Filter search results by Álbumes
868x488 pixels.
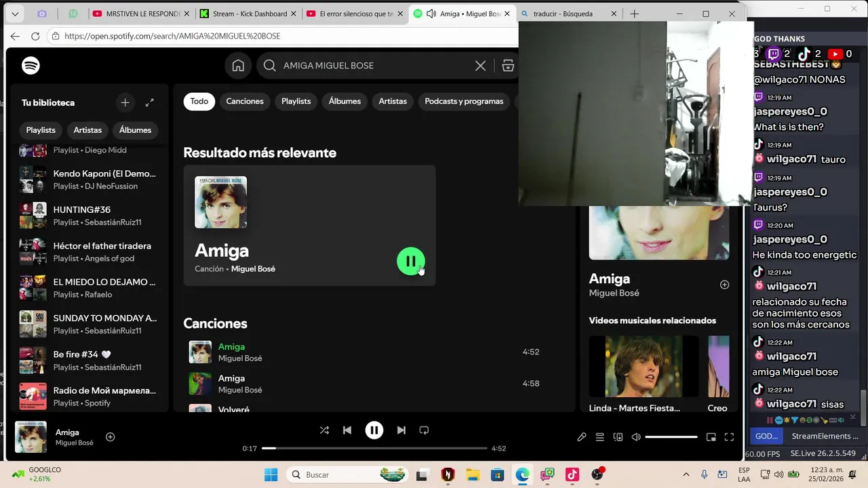(345, 101)
